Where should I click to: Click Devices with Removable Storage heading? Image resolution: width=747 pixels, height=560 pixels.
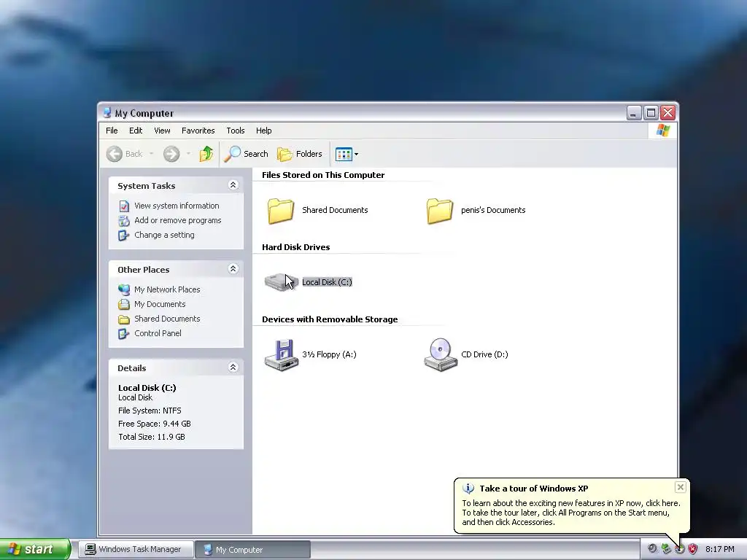pos(330,319)
